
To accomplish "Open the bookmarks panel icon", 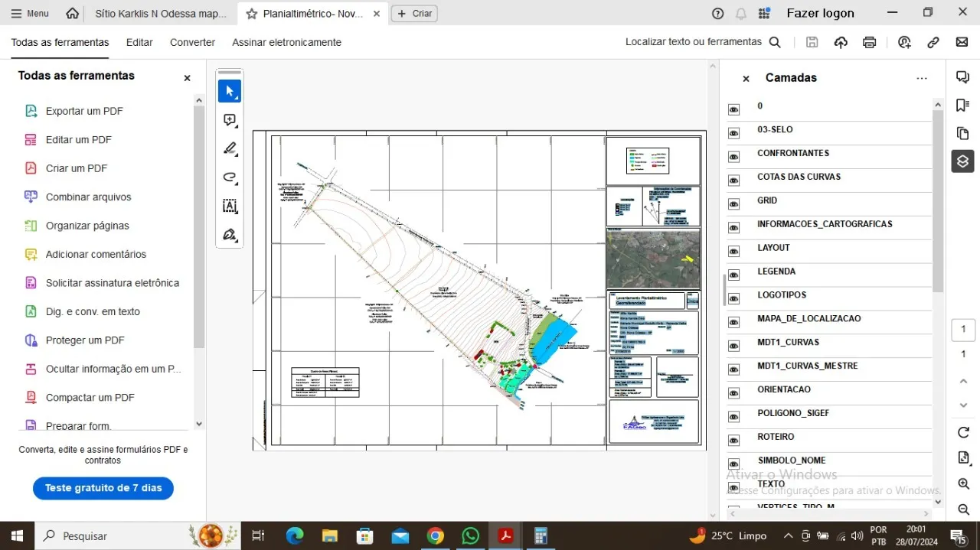I will coord(963,105).
